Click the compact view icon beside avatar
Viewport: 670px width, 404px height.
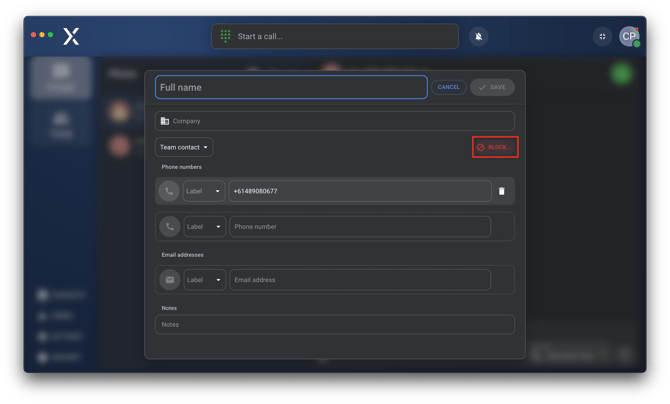point(602,36)
